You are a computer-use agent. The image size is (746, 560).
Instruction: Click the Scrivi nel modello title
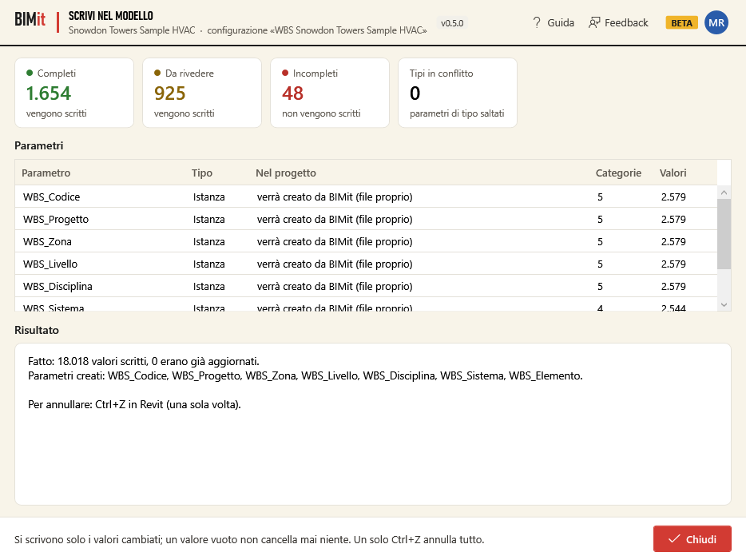tap(111, 16)
